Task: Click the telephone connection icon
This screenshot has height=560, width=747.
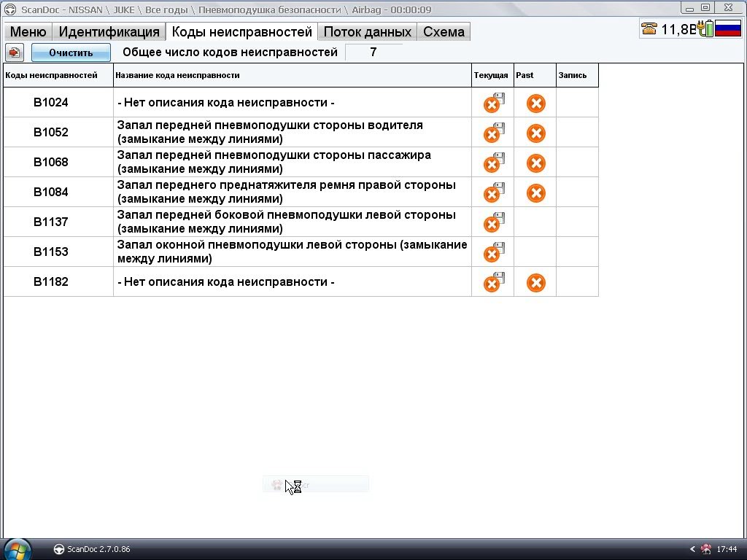Action: (x=649, y=29)
